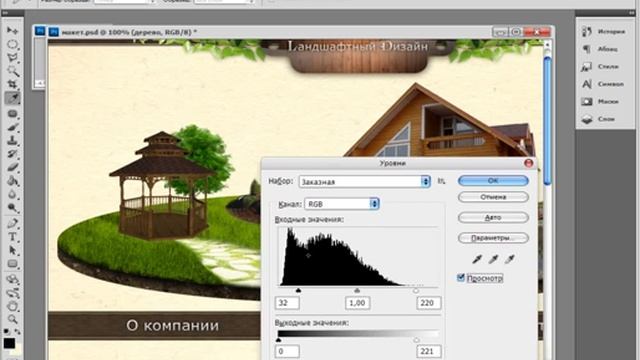
Task: Open the foreground color swatch
Action: (x=9, y=343)
